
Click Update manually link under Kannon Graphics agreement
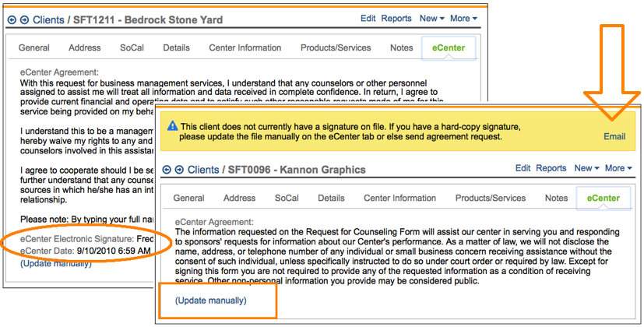coord(210,300)
